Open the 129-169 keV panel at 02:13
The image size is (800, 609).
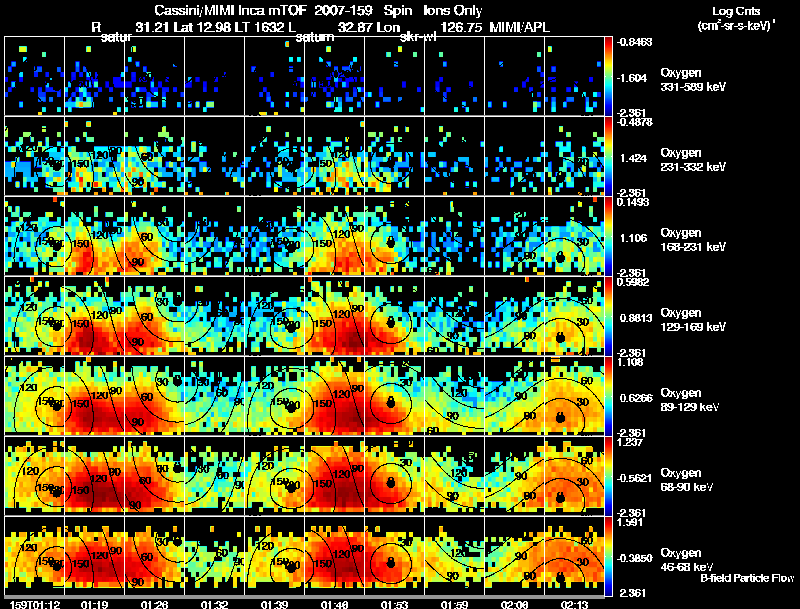click(x=574, y=316)
